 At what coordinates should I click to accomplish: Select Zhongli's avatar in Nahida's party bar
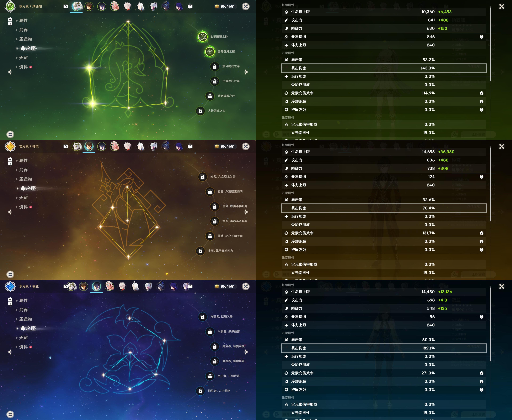click(x=89, y=6)
